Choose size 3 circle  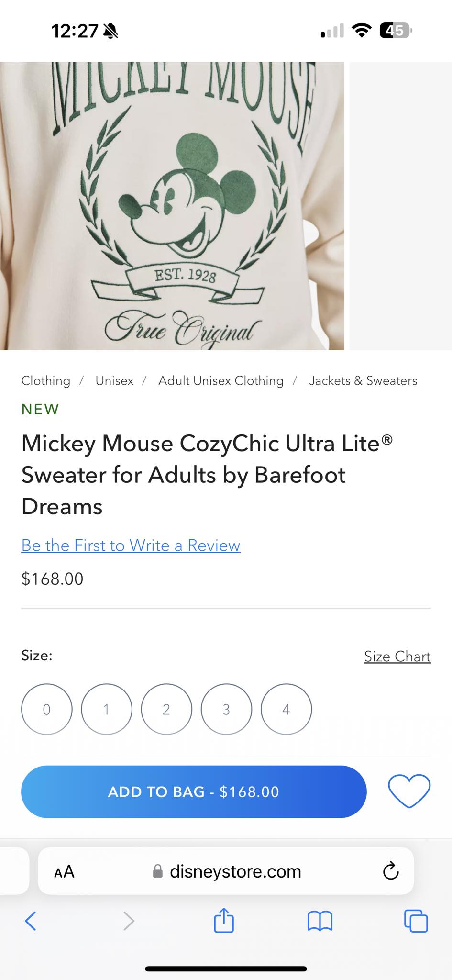[x=226, y=709]
